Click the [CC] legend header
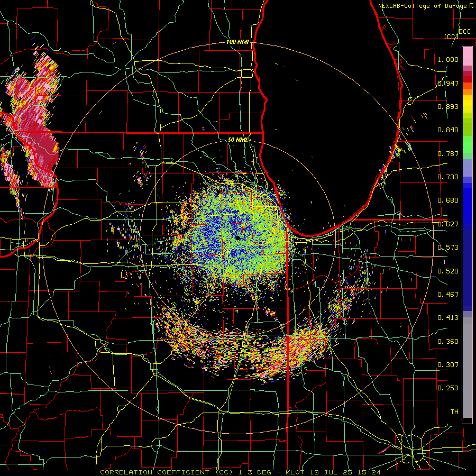 (x=451, y=36)
